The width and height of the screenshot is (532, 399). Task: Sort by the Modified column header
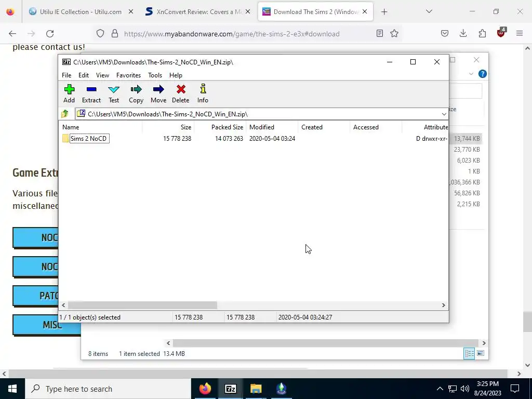pyautogui.click(x=272, y=127)
